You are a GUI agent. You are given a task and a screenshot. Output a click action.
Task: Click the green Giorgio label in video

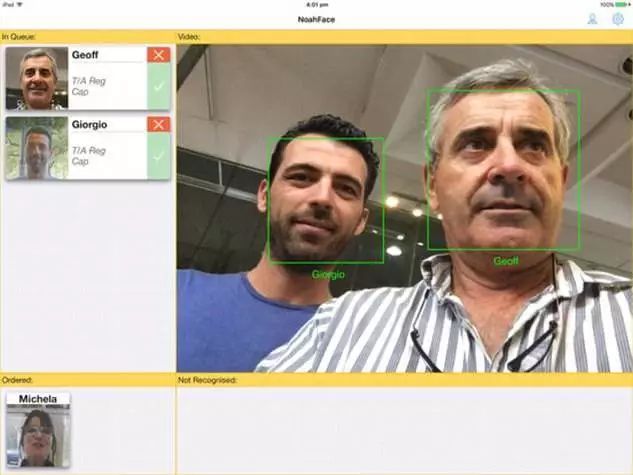pyautogui.click(x=327, y=274)
